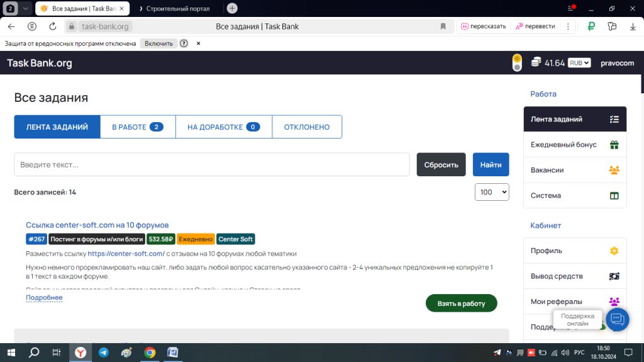Viewport: 644px width, 362px height.
Task: Open Вывод средств in the sidebar
Action: tap(575, 276)
